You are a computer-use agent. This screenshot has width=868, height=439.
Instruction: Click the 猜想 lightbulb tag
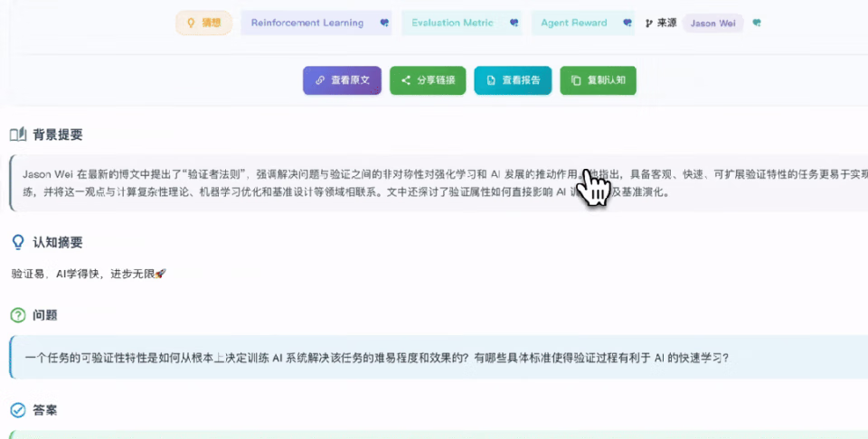click(x=203, y=23)
